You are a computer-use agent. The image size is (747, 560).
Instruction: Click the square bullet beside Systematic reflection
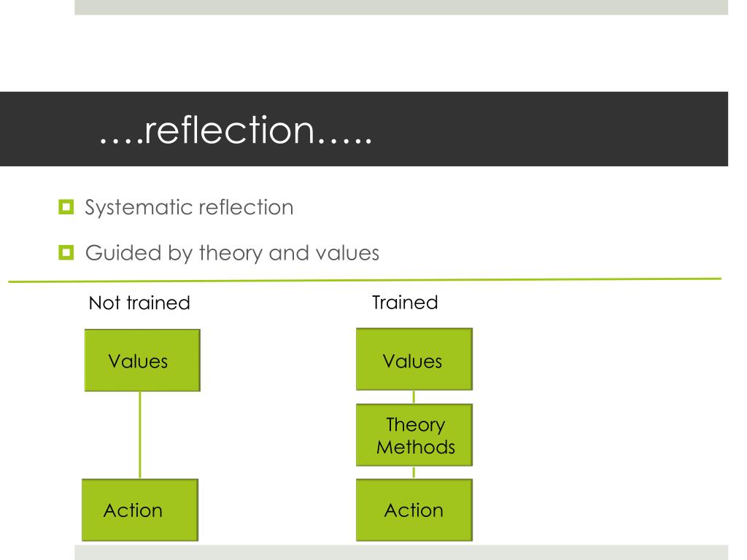[x=66, y=207]
